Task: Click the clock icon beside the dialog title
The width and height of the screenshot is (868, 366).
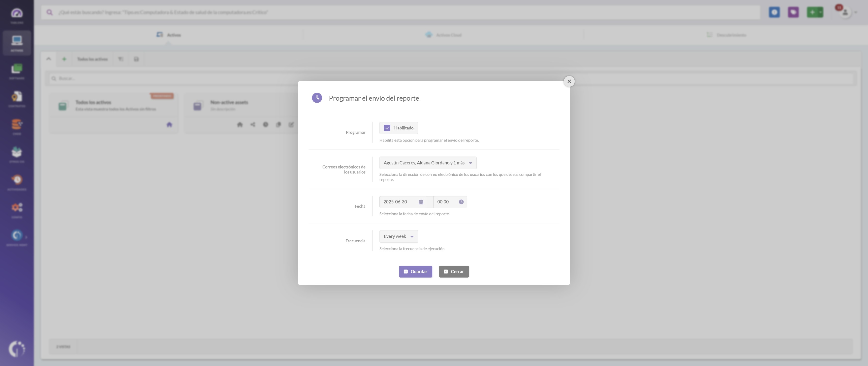Action: click(x=317, y=98)
